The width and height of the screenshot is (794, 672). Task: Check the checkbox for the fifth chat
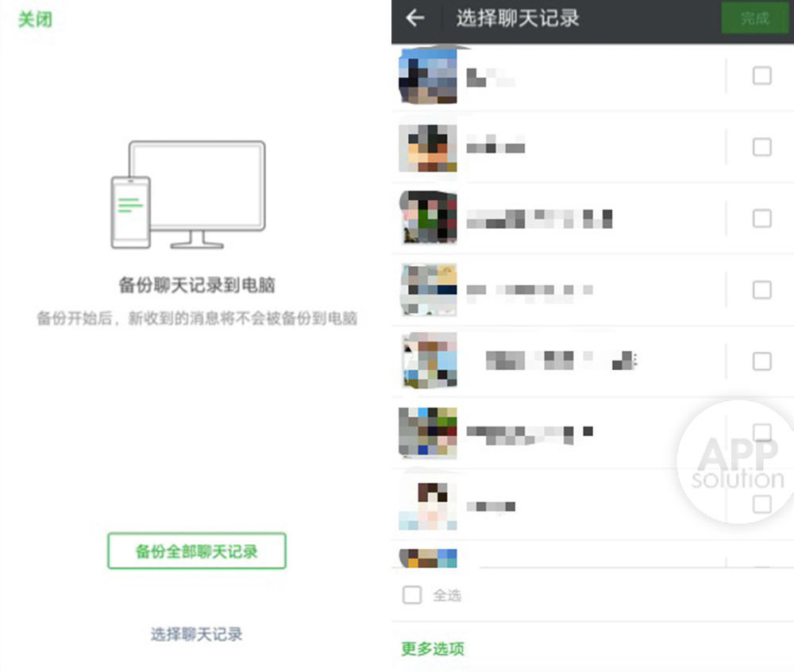[x=761, y=361]
